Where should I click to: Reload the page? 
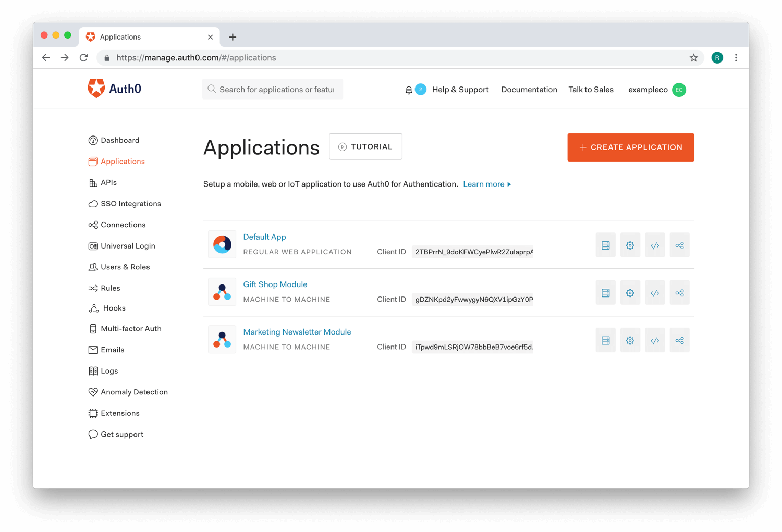coord(83,58)
